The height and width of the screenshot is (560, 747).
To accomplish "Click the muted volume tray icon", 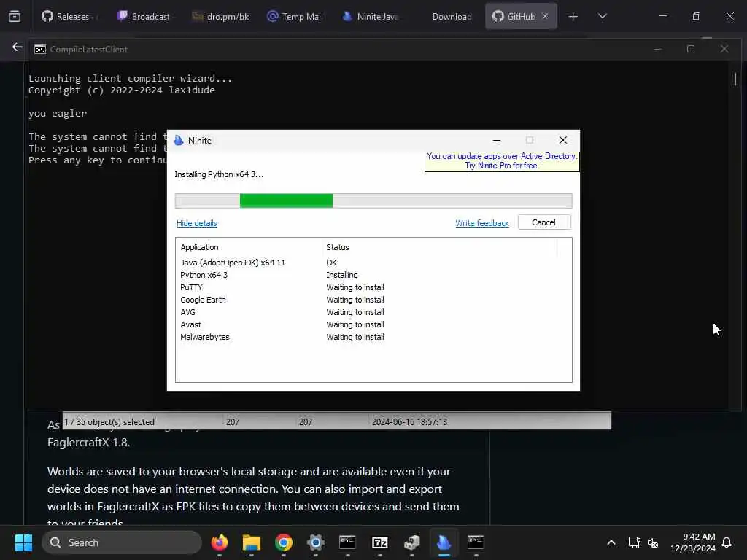I will coord(653,542).
